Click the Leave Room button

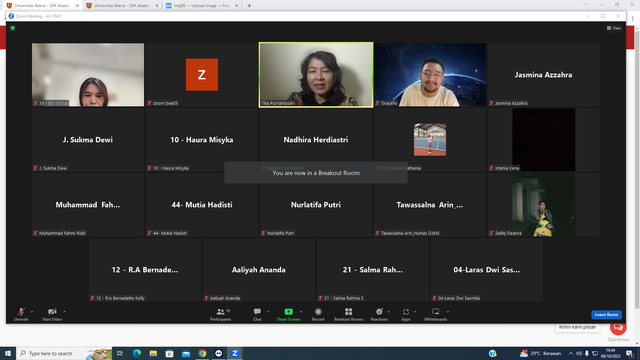point(606,315)
